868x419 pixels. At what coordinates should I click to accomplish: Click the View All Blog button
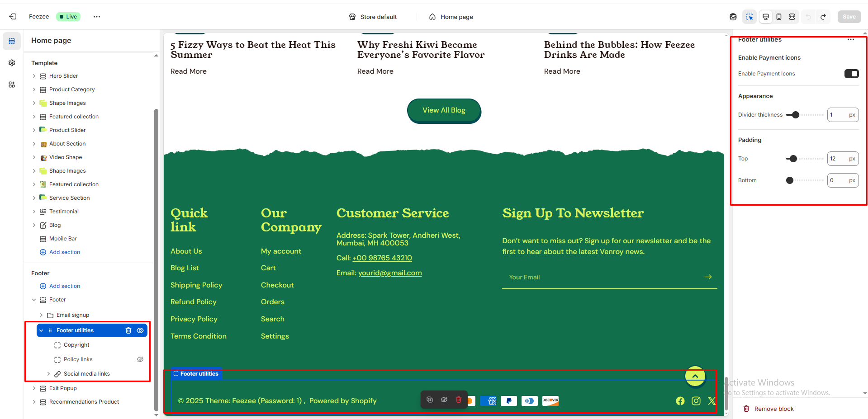tap(444, 110)
